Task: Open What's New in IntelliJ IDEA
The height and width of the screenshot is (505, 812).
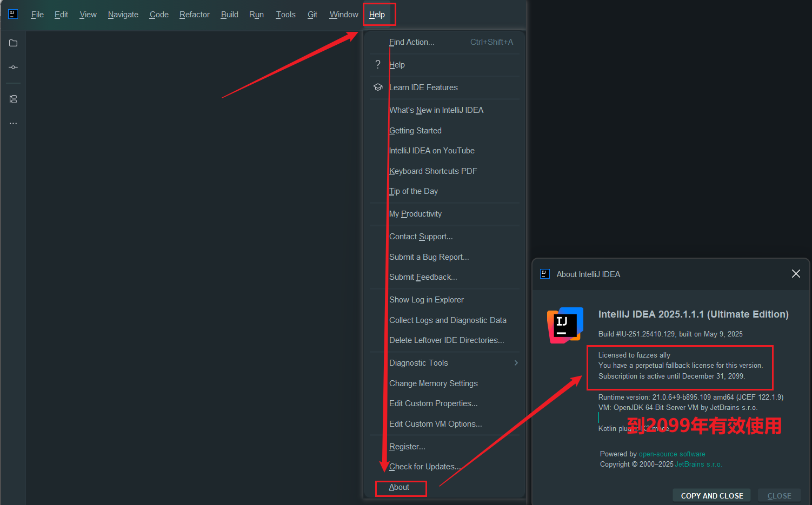Action: click(444, 110)
